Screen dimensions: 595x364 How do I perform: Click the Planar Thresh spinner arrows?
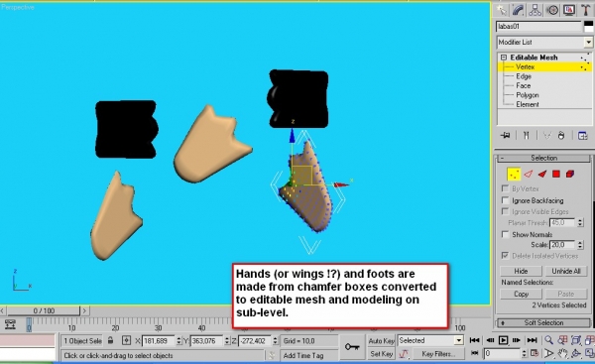pos(580,223)
